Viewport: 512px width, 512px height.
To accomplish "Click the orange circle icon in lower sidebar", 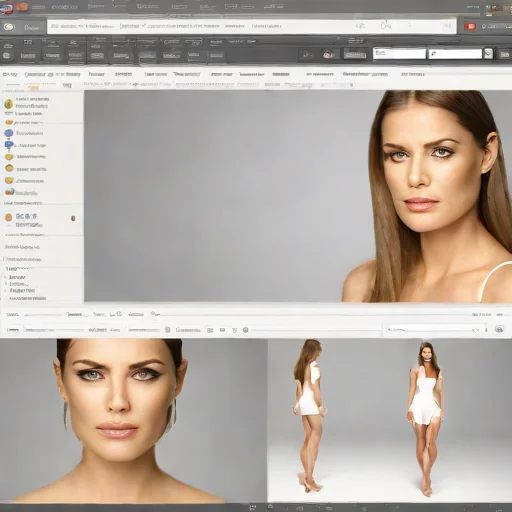I will tap(9, 218).
